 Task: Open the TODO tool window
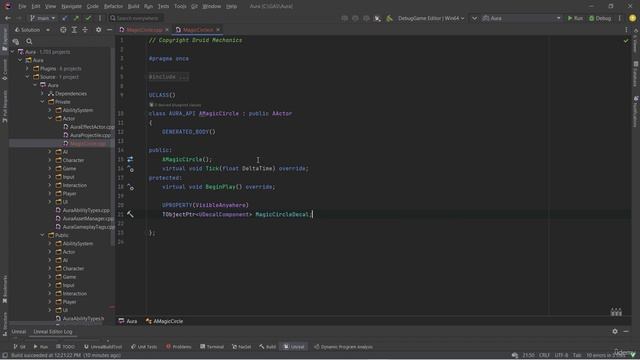point(65,347)
